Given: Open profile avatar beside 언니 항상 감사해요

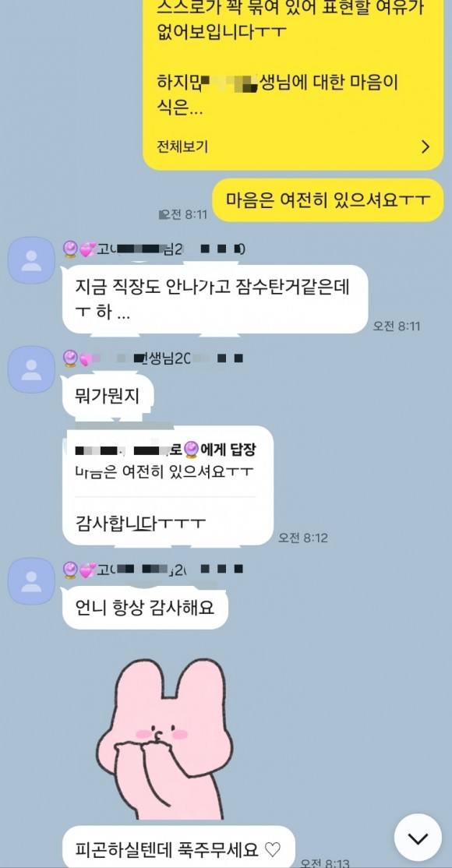Looking at the screenshot, I should click(x=32, y=580).
